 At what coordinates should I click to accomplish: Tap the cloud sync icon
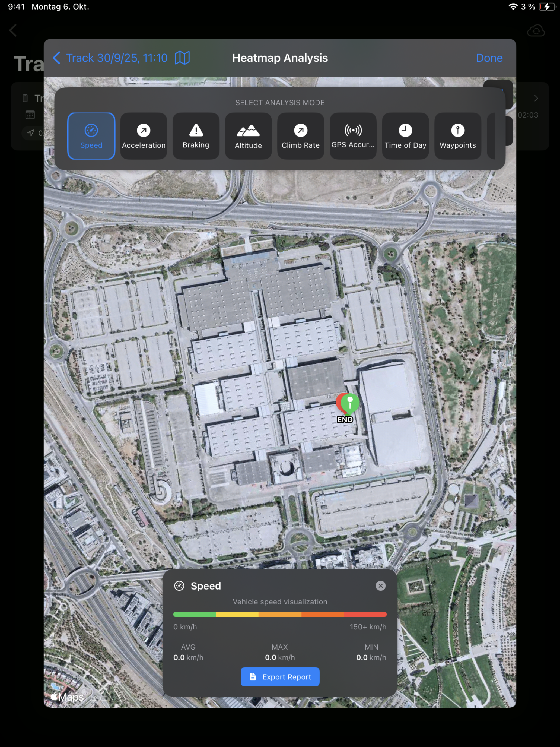coord(536,31)
